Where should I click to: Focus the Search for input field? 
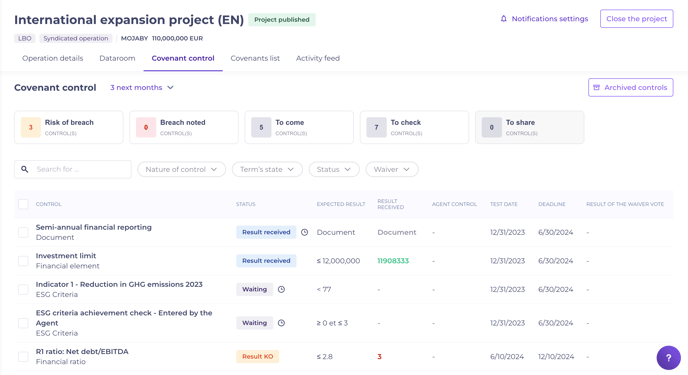tap(73, 169)
